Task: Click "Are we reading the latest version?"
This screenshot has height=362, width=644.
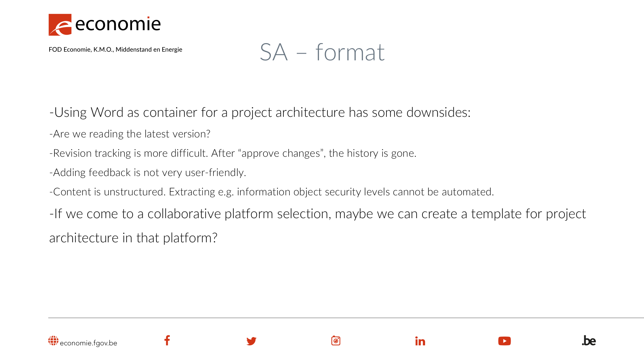Action: [130, 134]
